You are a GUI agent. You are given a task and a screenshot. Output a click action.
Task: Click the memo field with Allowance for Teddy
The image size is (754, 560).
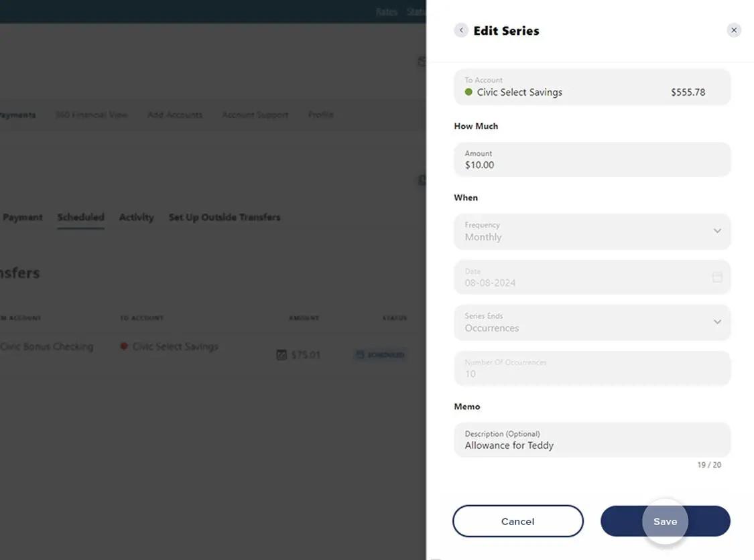coord(592,440)
